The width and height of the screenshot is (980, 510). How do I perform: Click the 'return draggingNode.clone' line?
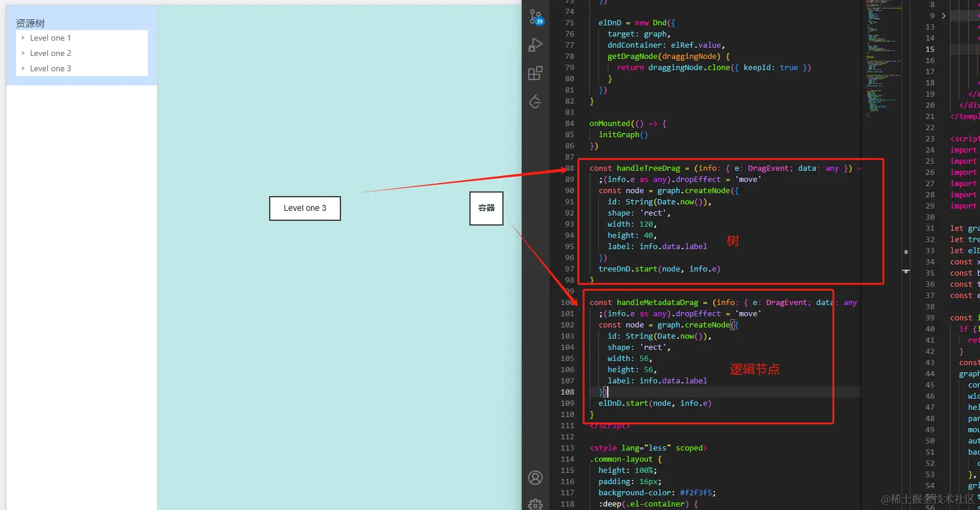[x=714, y=68]
